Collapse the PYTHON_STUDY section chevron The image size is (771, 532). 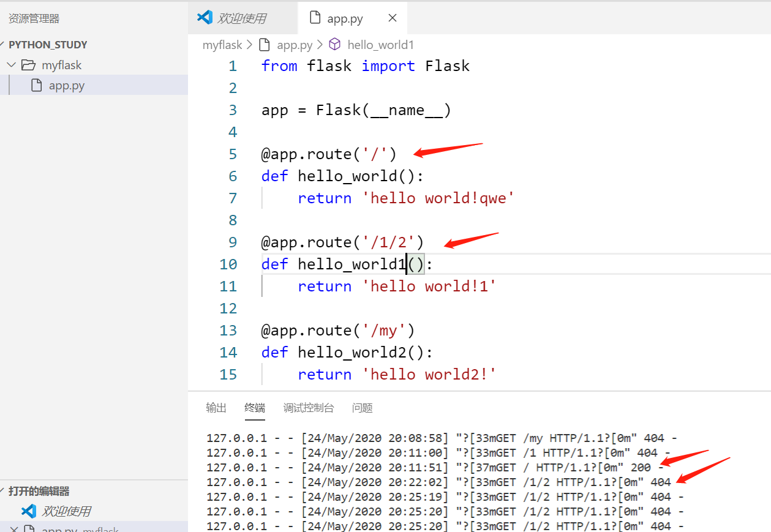point(3,45)
